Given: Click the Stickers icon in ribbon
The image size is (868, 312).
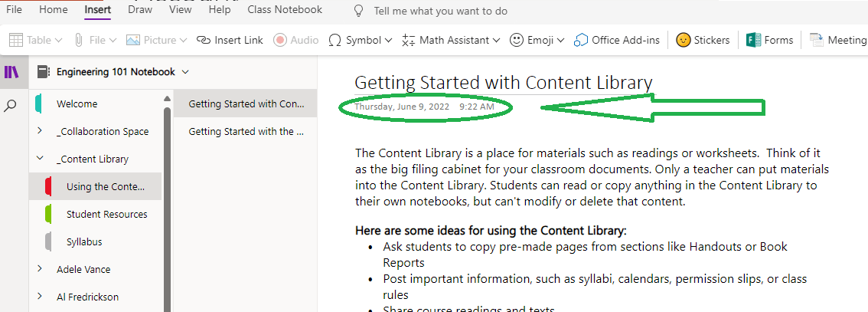Looking at the screenshot, I should [684, 40].
